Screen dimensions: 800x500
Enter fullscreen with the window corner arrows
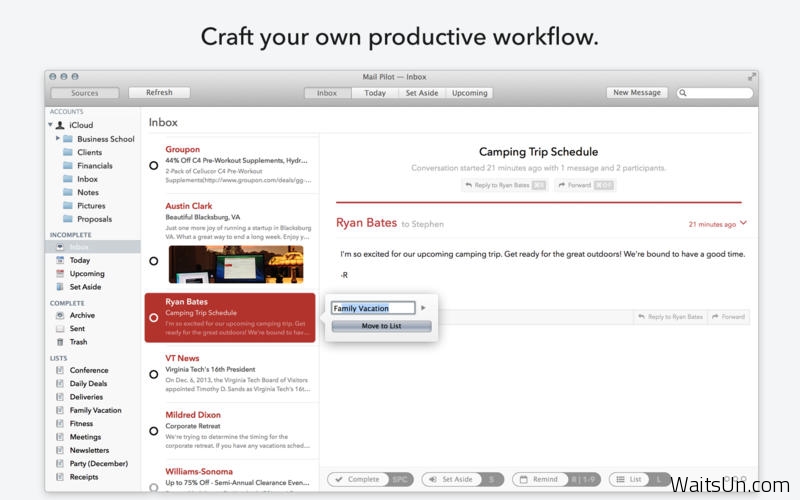(x=752, y=77)
